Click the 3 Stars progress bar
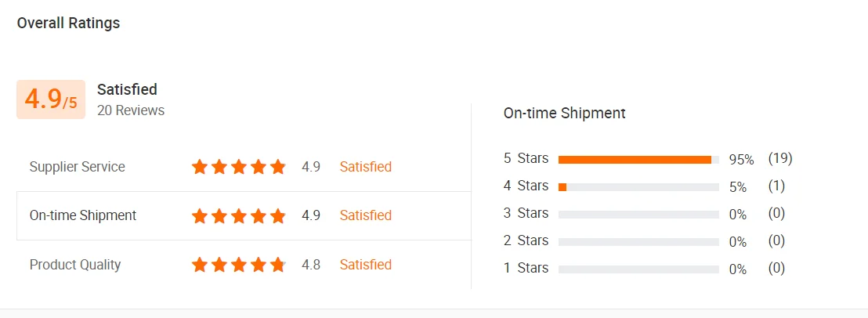The height and width of the screenshot is (318, 868). 638,214
